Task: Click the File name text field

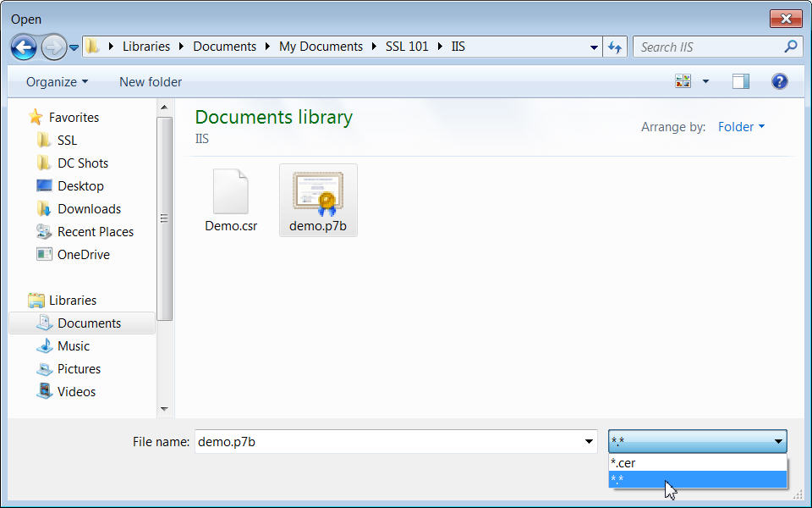Action: 389,441
